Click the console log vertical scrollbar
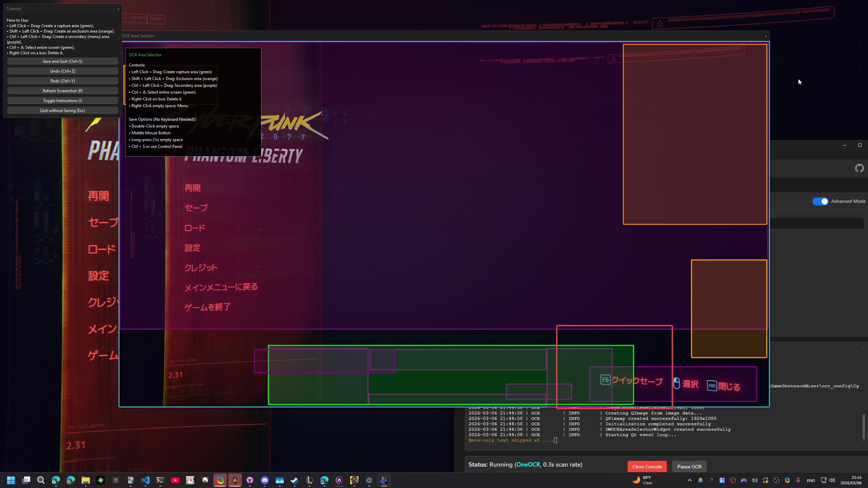 coord(864,426)
